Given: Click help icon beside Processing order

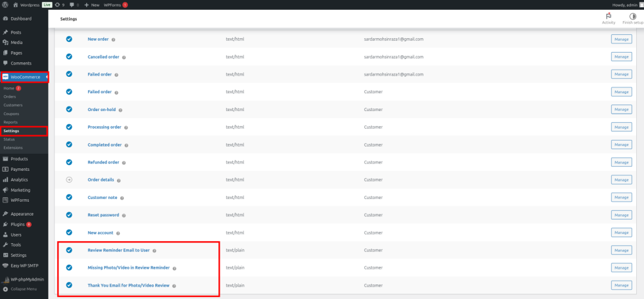Looking at the screenshot, I should point(126,127).
